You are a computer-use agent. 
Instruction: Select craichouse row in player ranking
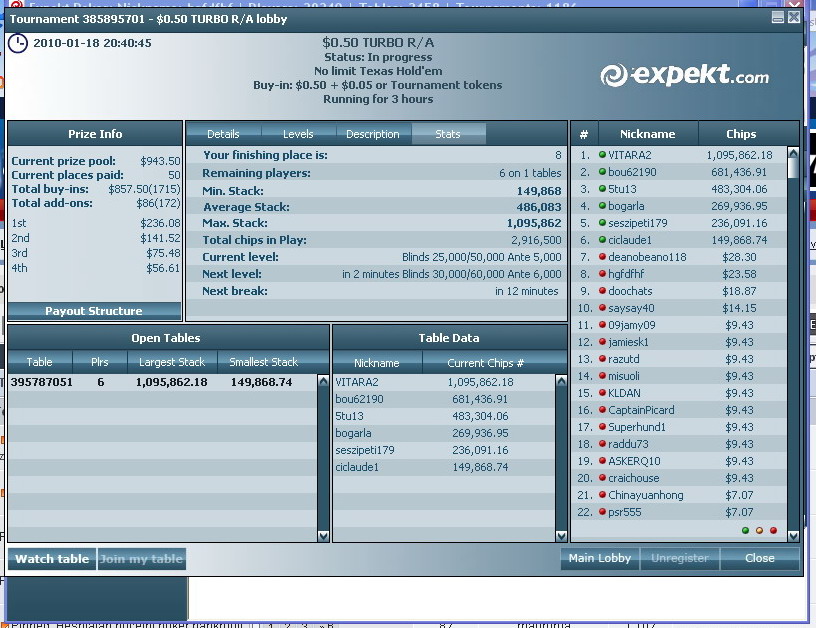pos(679,478)
